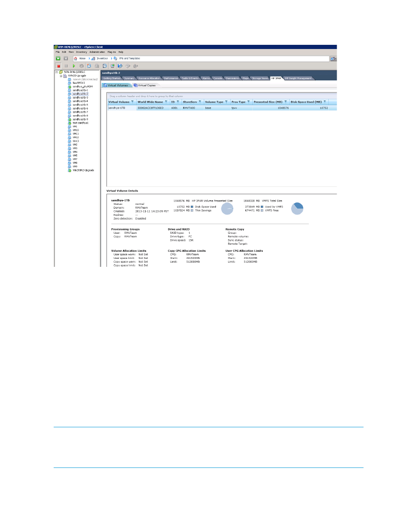Click the navigate Forward arrow button
This screenshot has height=532, width=400.
pos(66,59)
